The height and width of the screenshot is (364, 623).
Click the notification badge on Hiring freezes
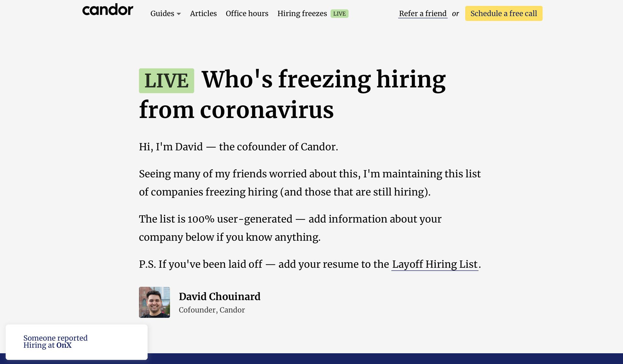(x=339, y=13)
